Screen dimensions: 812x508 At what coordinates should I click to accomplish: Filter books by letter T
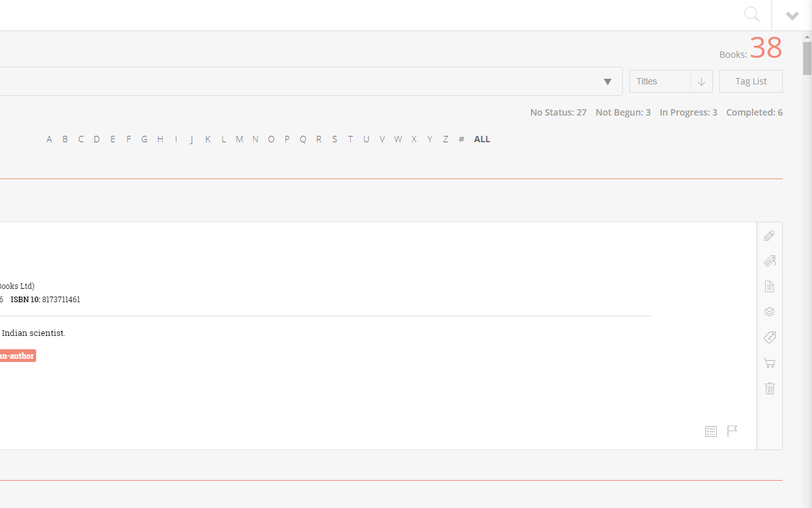click(350, 139)
